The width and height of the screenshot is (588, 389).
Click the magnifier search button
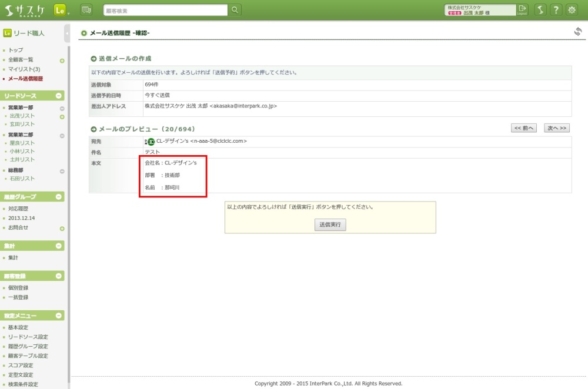[x=235, y=10]
